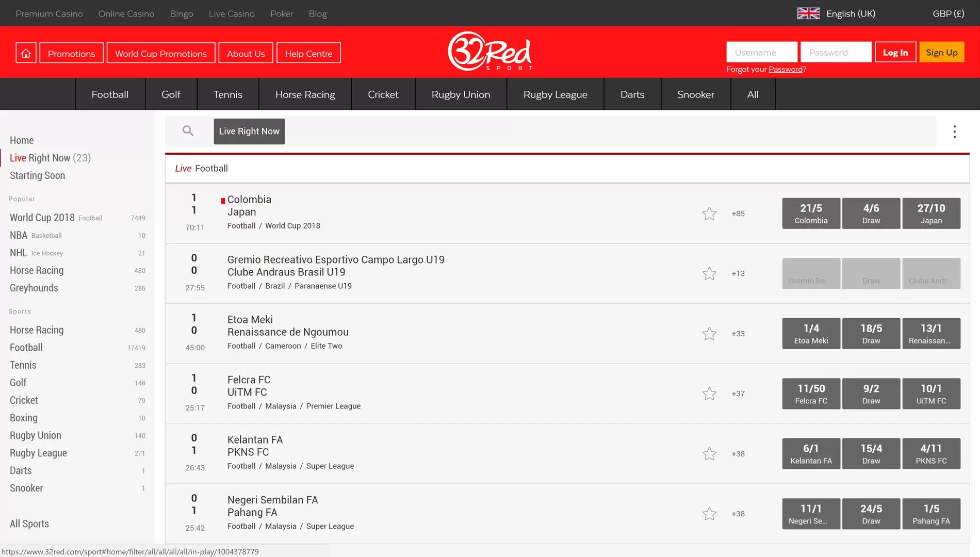This screenshot has width=980, height=557.
Task: Open NBA Basketball in sidebar
Action: [77, 235]
